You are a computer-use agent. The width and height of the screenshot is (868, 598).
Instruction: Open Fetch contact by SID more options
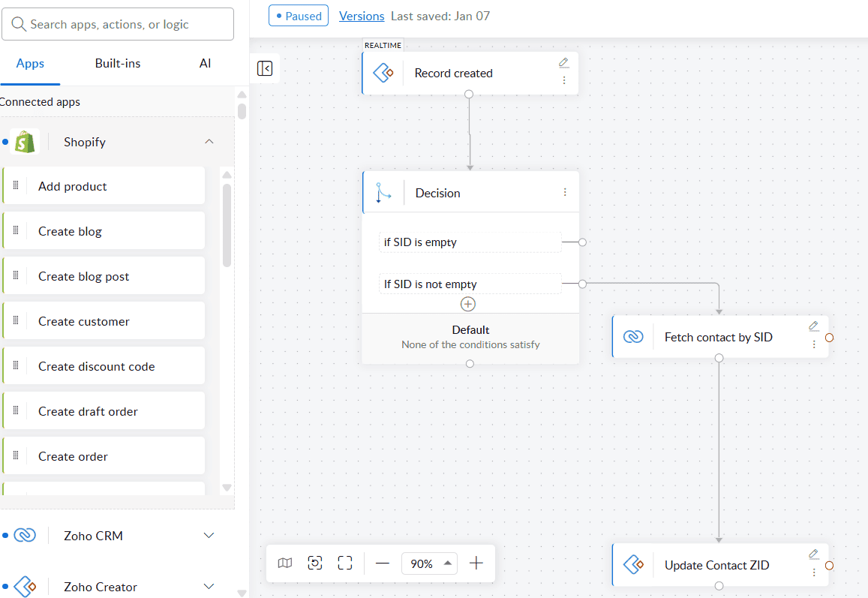814,344
